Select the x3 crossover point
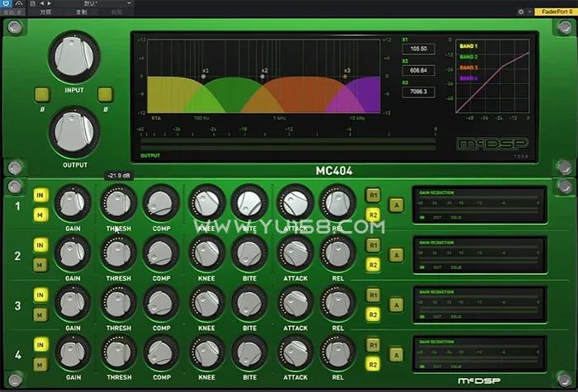 click(x=345, y=76)
